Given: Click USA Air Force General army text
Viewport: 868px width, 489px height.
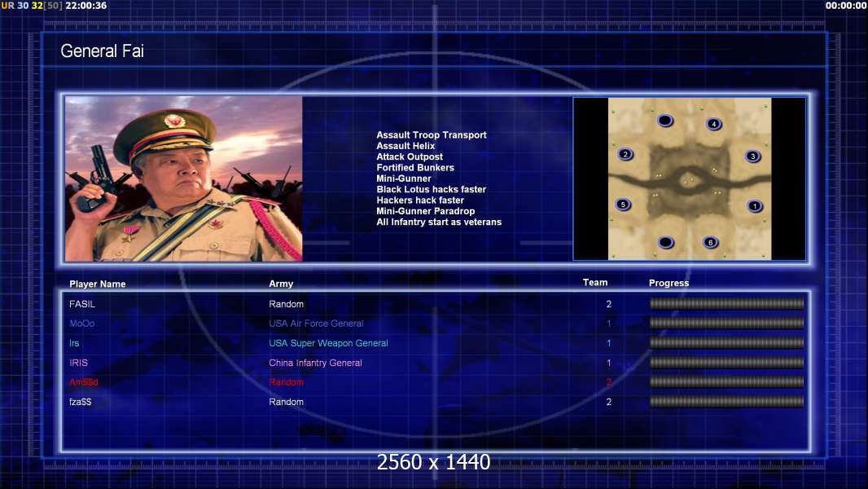Looking at the screenshot, I should click(316, 324).
